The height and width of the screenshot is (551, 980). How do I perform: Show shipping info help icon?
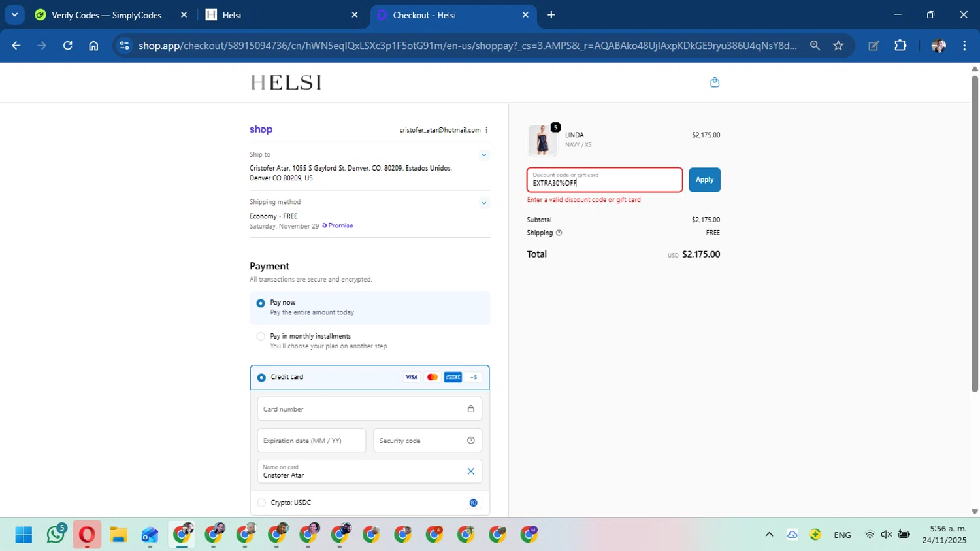pos(559,233)
